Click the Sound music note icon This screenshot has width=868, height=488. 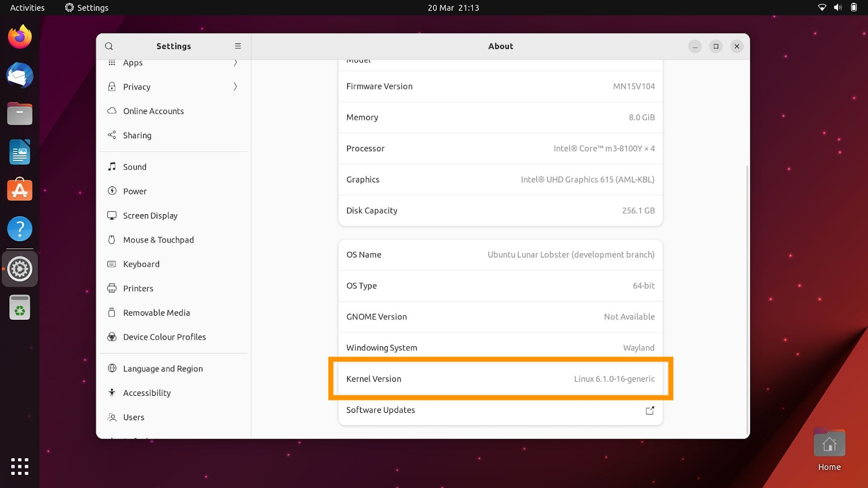coord(112,166)
